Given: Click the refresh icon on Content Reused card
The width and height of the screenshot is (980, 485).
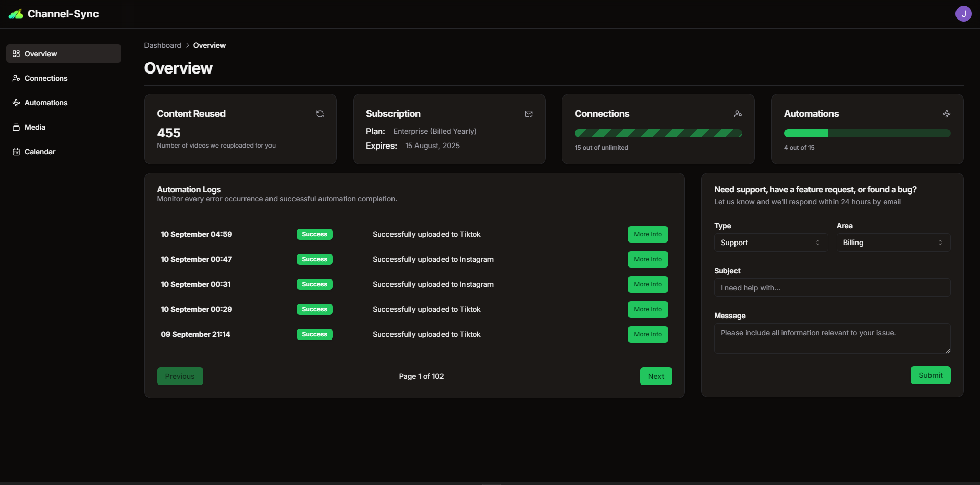Looking at the screenshot, I should (x=320, y=114).
